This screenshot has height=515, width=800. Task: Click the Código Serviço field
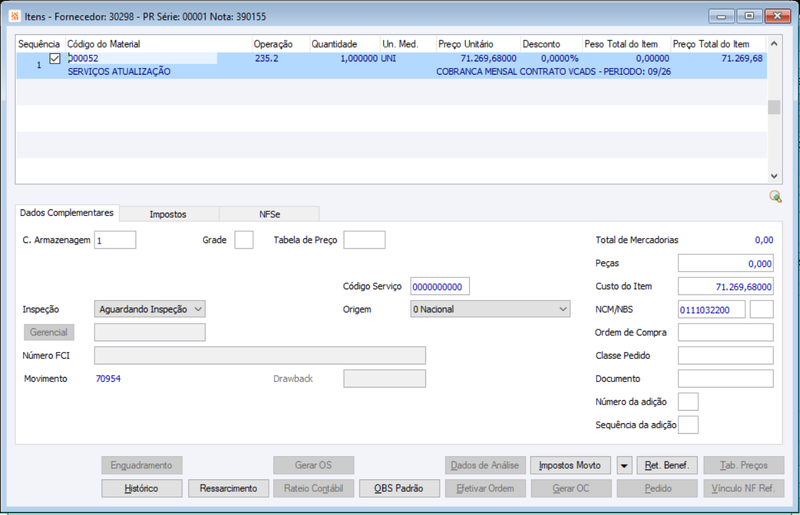pyautogui.click(x=440, y=286)
